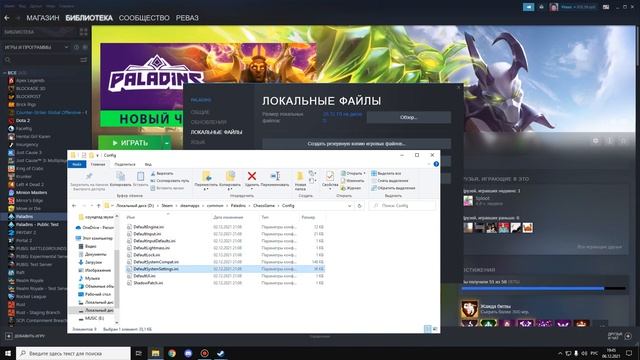Open Discord icon on the Windows taskbar
This screenshot has height=360, width=640.
[x=188, y=353]
